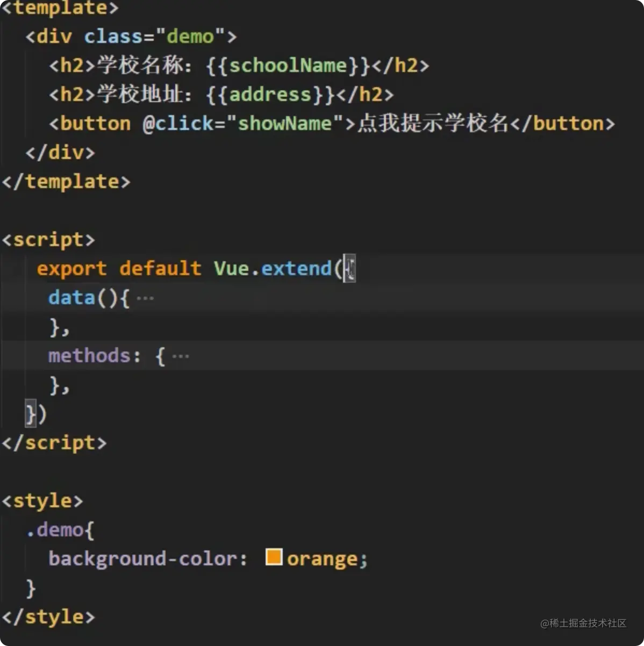Expand the folded methods block ellipsis
Viewport: 644px width, 646px height.
point(181,356)
